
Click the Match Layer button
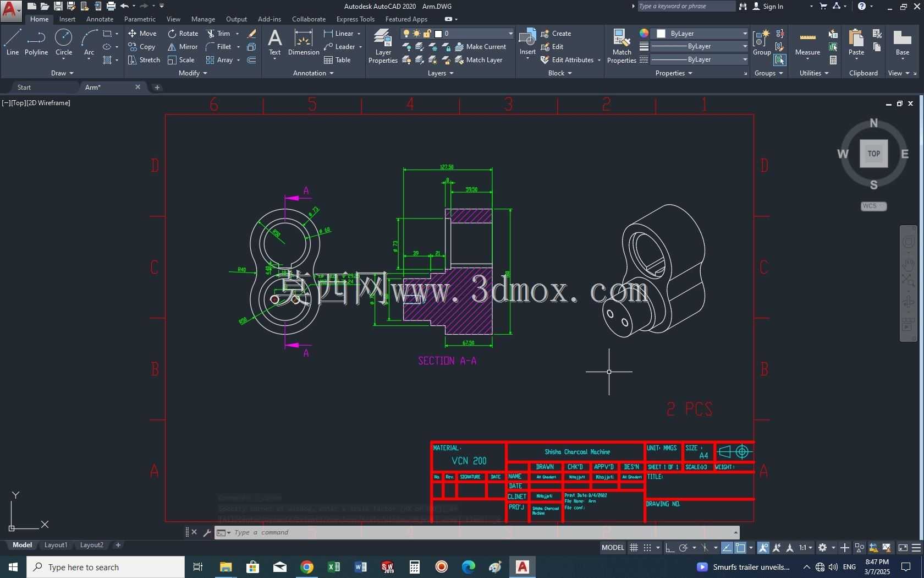pos(479,60)
